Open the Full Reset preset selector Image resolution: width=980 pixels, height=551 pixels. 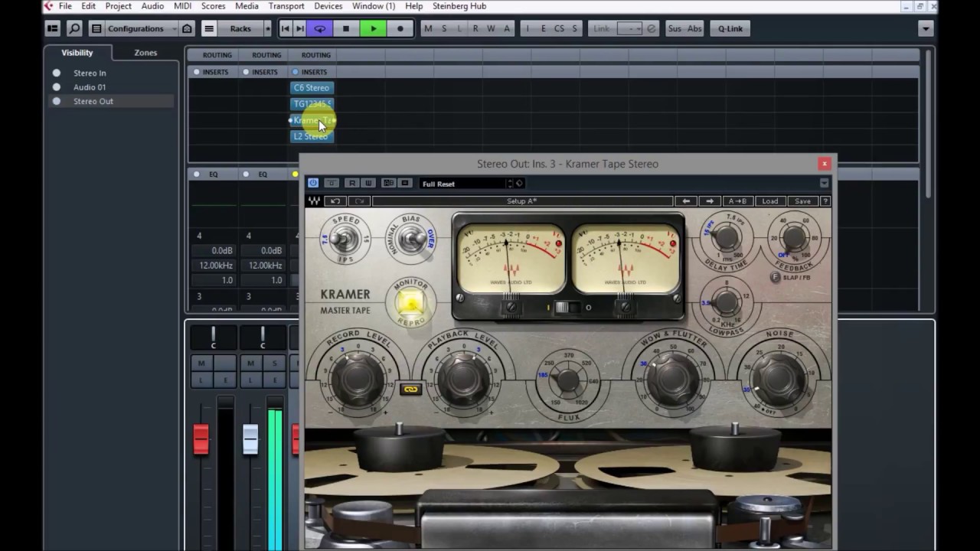[x=464, y=184]
